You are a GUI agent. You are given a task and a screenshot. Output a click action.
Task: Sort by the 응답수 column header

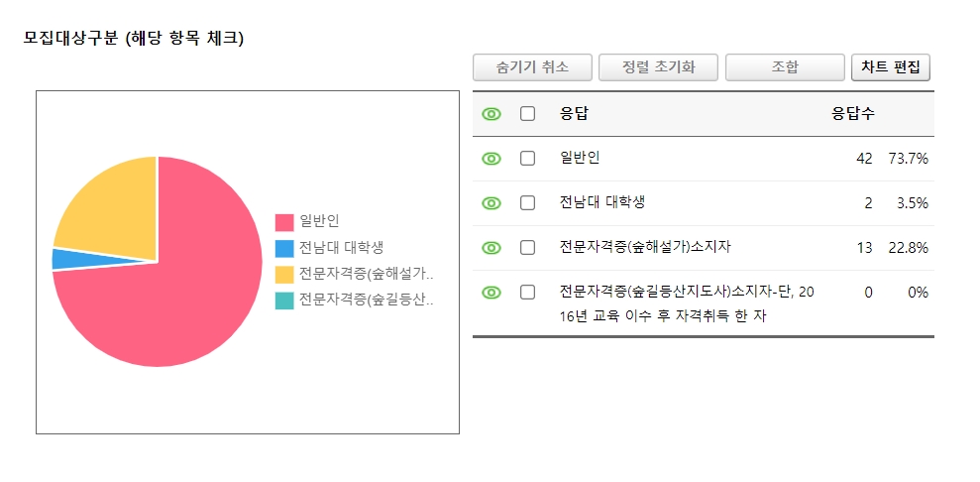(x=852, y=114)
